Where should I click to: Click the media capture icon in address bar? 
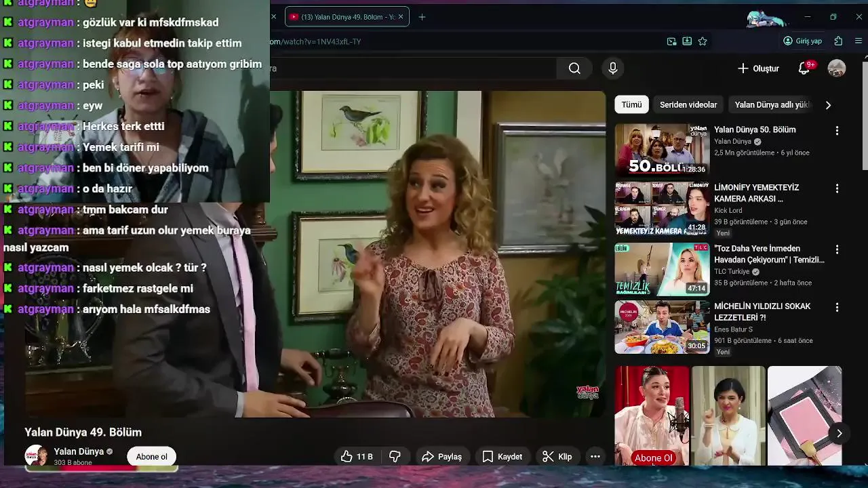(x=671, y=41)
